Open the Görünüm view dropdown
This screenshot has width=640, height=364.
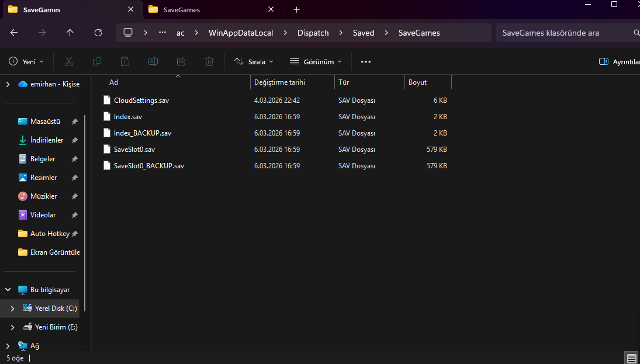[316, 61]
